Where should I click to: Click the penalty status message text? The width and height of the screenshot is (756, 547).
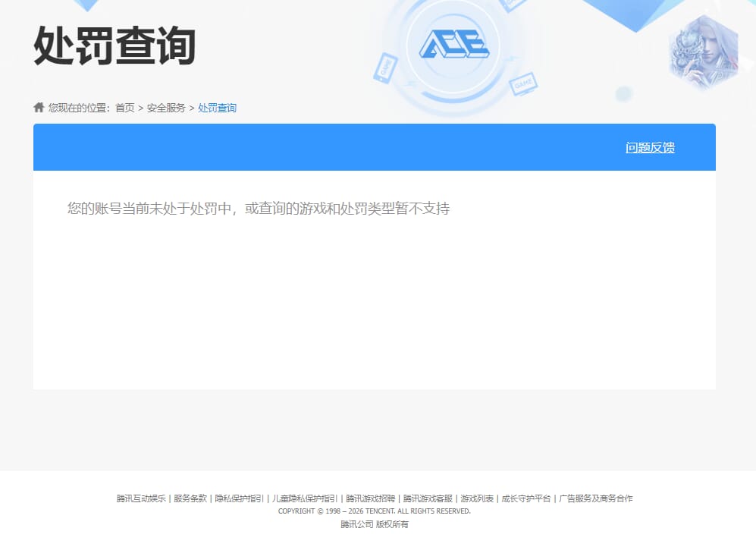(x=259, y=208)
